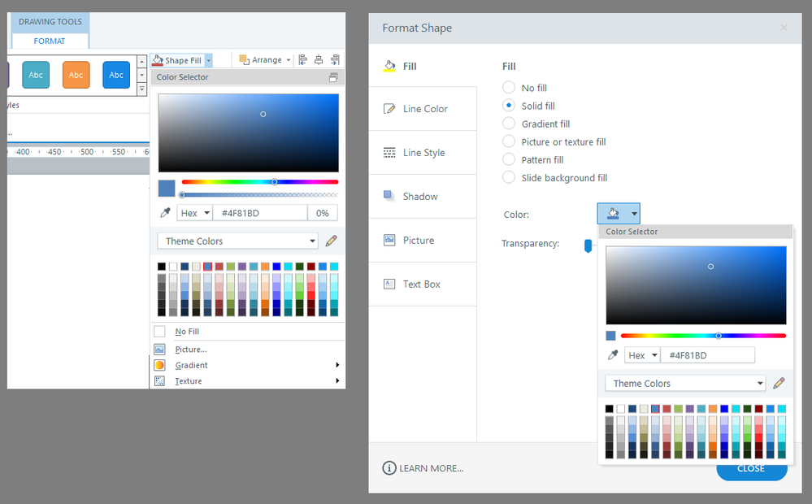Screen dimensions: 812x504
Task: Open the Hex mode dropdown in the Format Shape selector
Action: tap(642, 355)
